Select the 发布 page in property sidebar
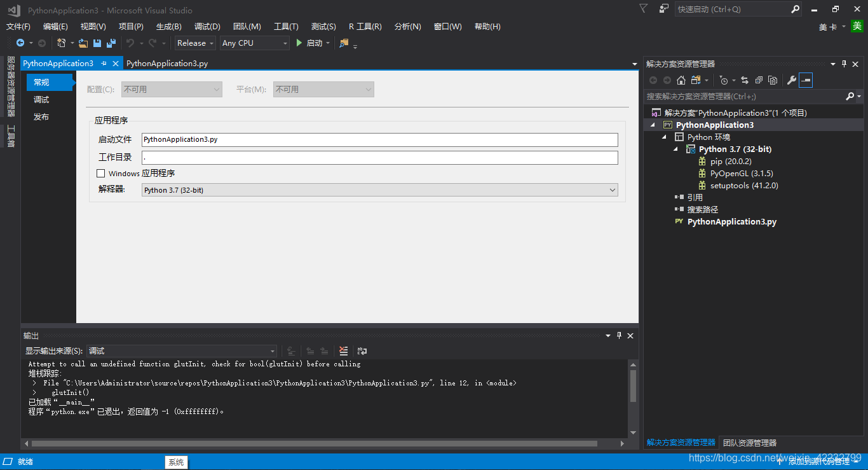Viewport: 868px width, 470px height. pyautogui.click(x=41, y=117)
